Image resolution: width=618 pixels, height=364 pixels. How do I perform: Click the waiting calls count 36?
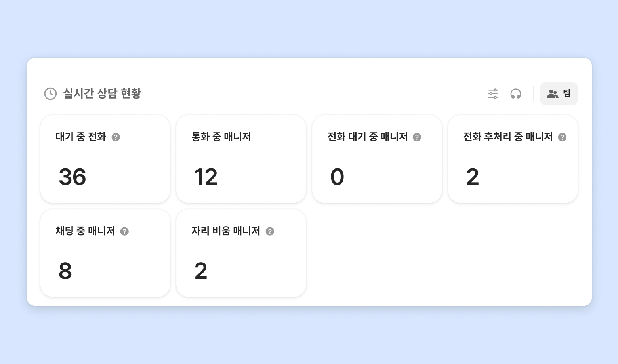pyautogui.click(x=72, y=177)
